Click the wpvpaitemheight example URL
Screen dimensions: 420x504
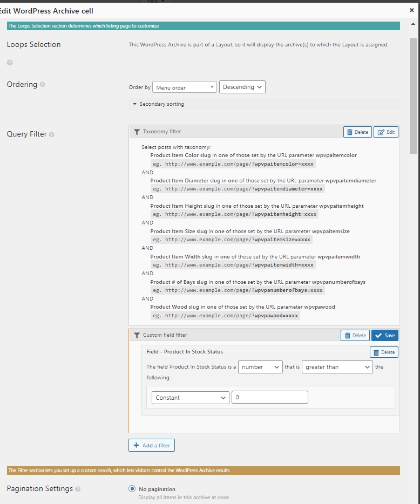[x=234, y=214]
